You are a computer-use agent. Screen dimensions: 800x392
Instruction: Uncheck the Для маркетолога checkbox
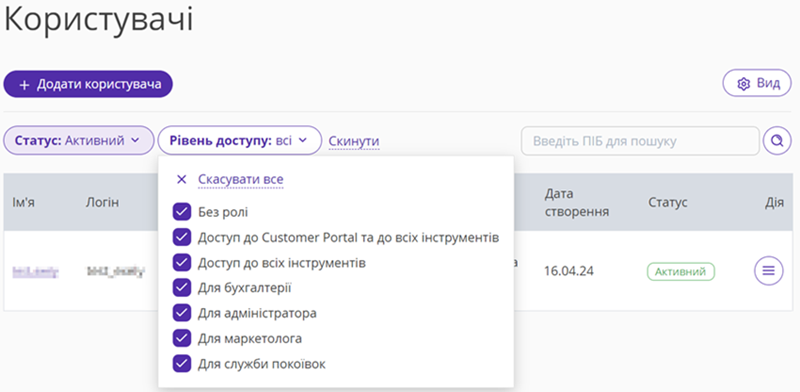pyautogui.click(x=181, y=338)
